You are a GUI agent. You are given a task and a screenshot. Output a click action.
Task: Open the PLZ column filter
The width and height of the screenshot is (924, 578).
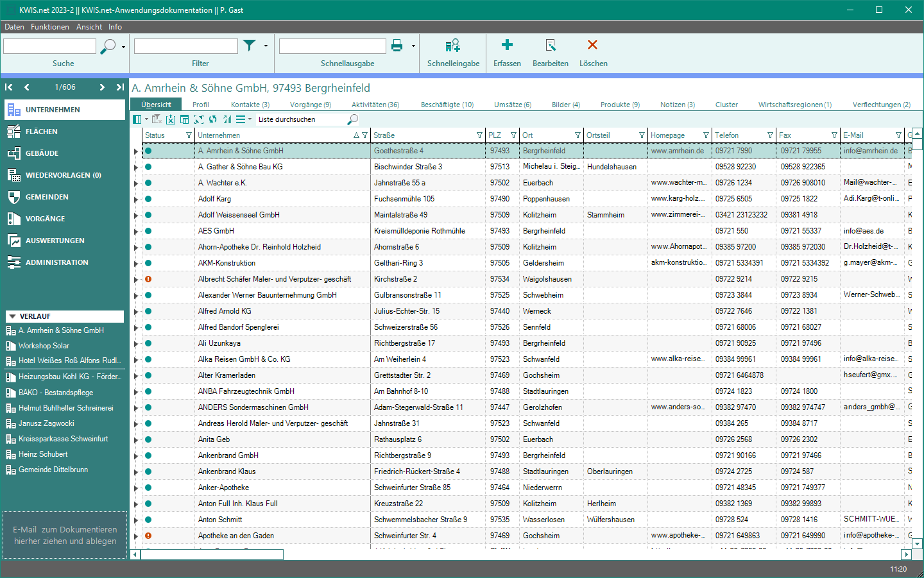coord(513,135)
